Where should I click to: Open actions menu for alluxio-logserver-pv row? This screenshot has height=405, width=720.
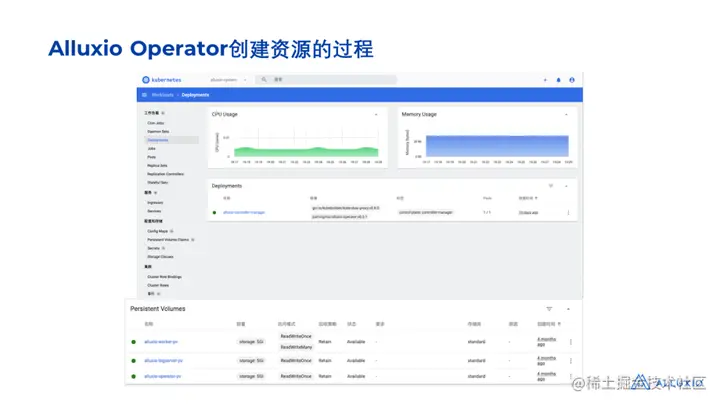coord(571,361)
